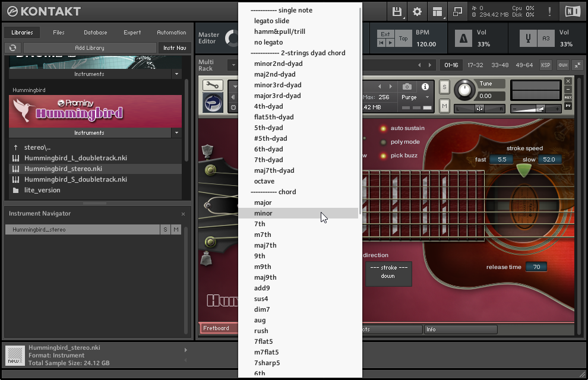Collapse rack headers with minimize arrows icon

[x=577, y=65]
